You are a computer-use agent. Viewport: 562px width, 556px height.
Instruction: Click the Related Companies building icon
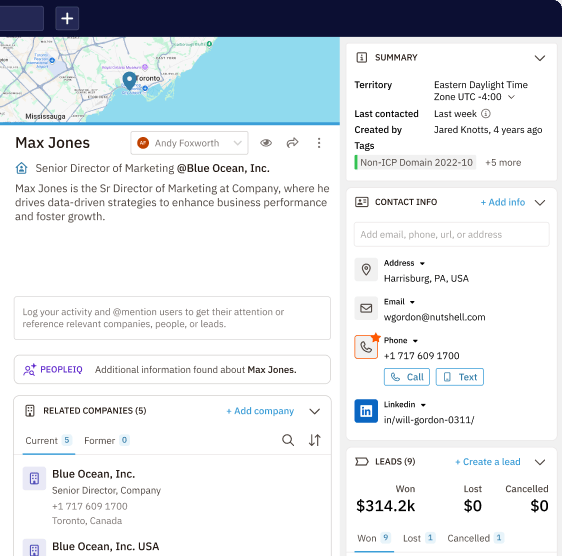[x=30, y=411]
